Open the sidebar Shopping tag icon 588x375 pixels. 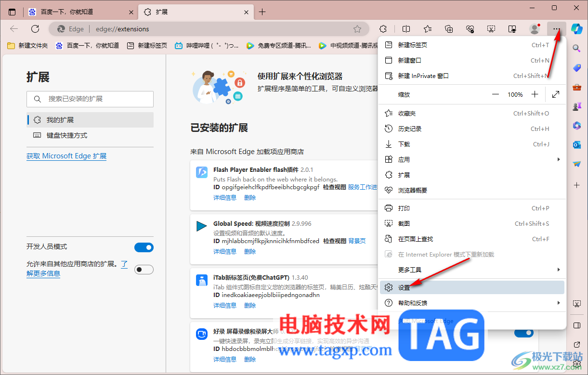tap(576, 68)
